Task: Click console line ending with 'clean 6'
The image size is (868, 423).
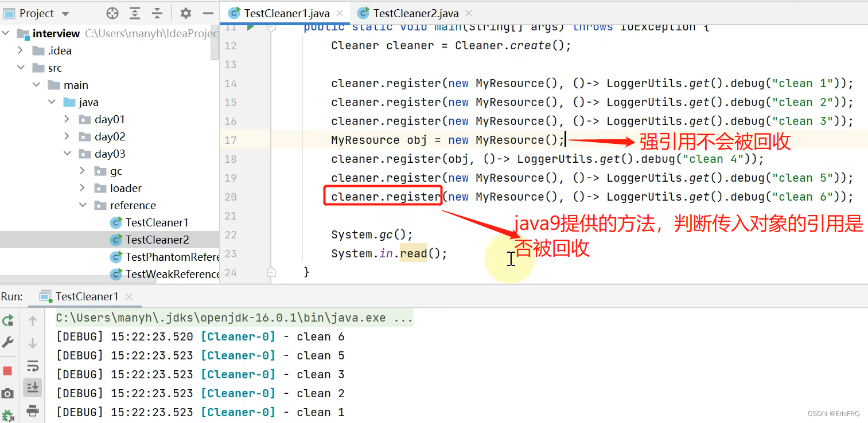Action: (200, 336)
